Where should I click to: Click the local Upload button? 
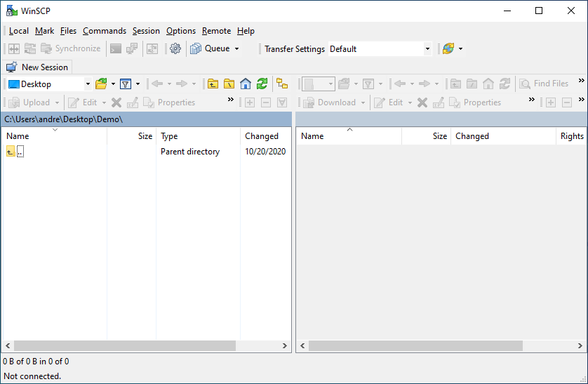[x=30, y=102]
